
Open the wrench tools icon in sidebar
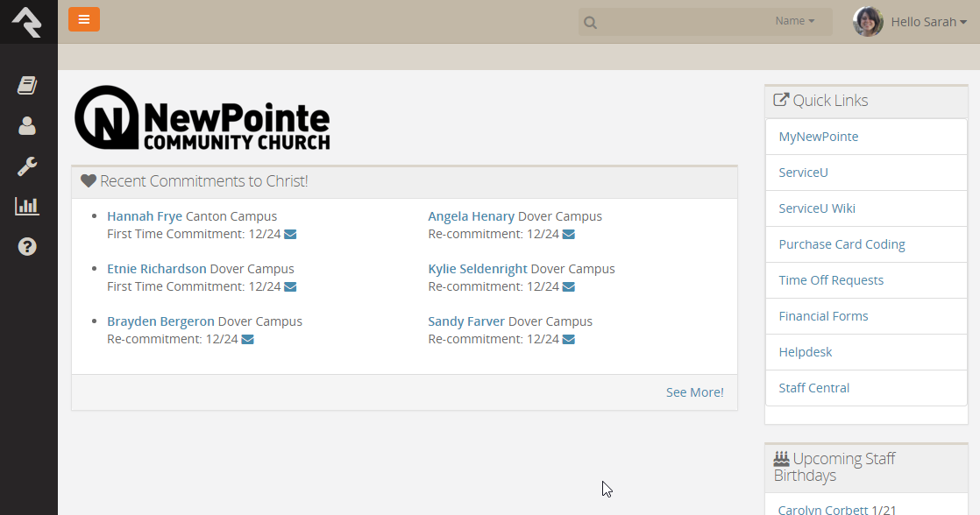click(27, 166)
